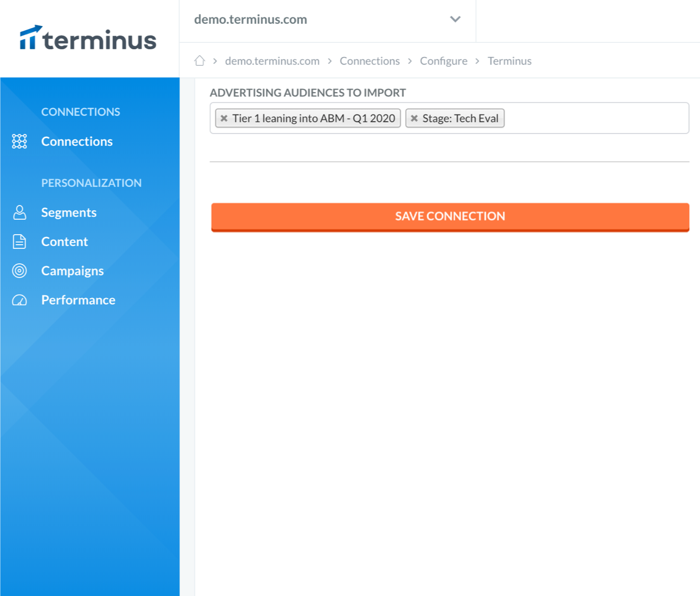The height and width of the screenshot is (596, 700).
Task: Remove the 'Tier 1 leaning into ABM - Q1 2020' audience tag
Action: coord(224,118)
